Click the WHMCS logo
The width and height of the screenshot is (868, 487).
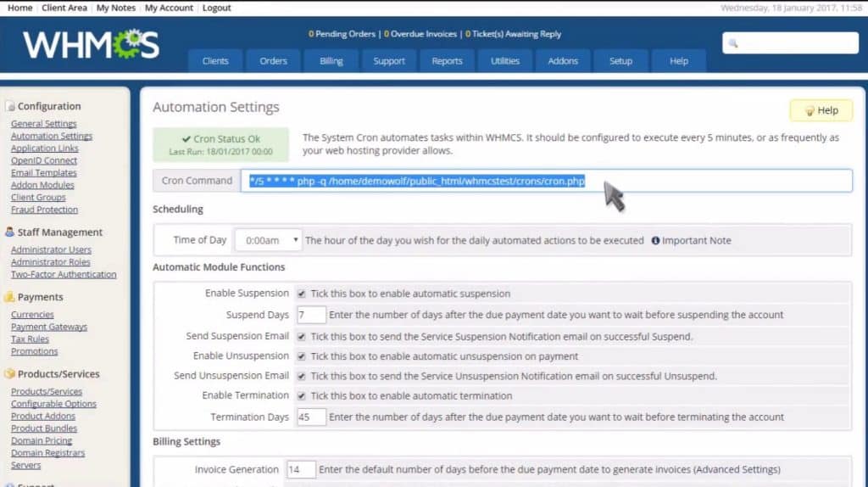point(91,44)
